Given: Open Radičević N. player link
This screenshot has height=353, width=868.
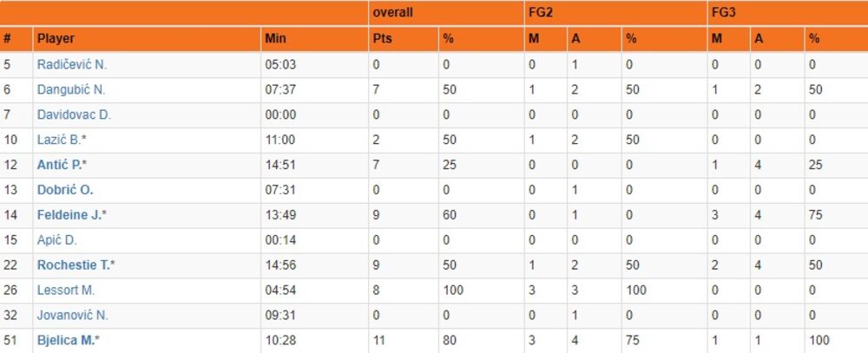Looking at the screenshot, I should point(72,64).
